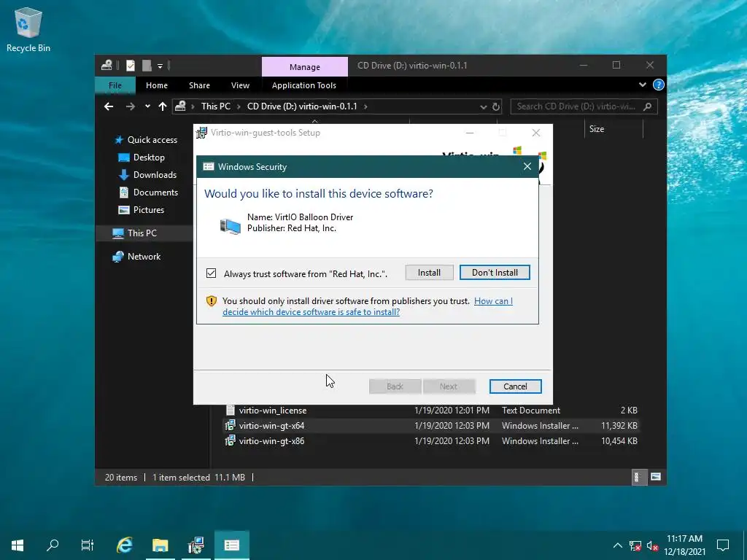This screenshot has height=560, width=747.
Task: Click Text Document type cell
Action: (x=531, y=410)
